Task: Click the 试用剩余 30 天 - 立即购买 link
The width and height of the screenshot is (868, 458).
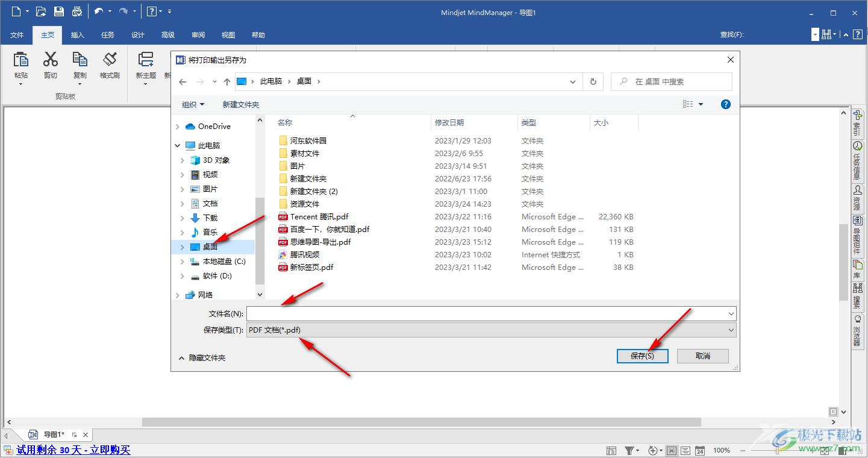Action: pos(73,450)
